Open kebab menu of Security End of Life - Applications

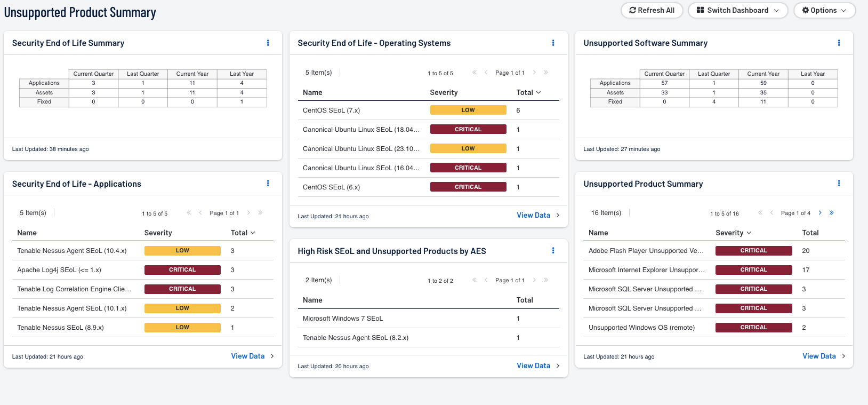pyautogui.click(x=268, y=183)
